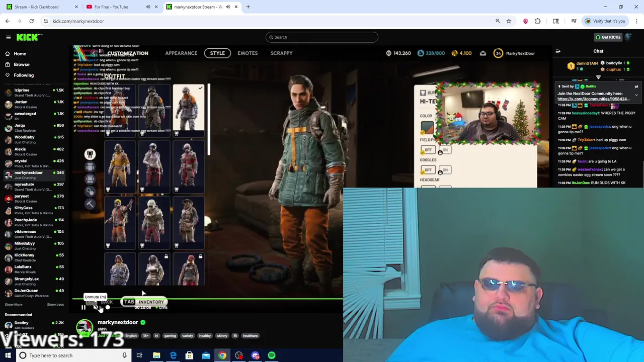Image resolution: width=644 pixels, height=362 pixels.
Task: Go to Home in sidebar
Action: pyautogui.click(x=20, y=54)
